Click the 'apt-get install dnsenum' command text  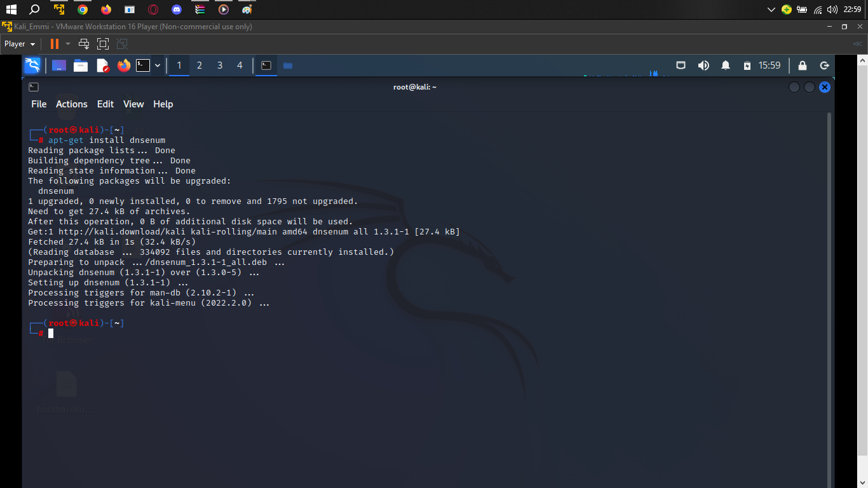click(x=107, y=140)
